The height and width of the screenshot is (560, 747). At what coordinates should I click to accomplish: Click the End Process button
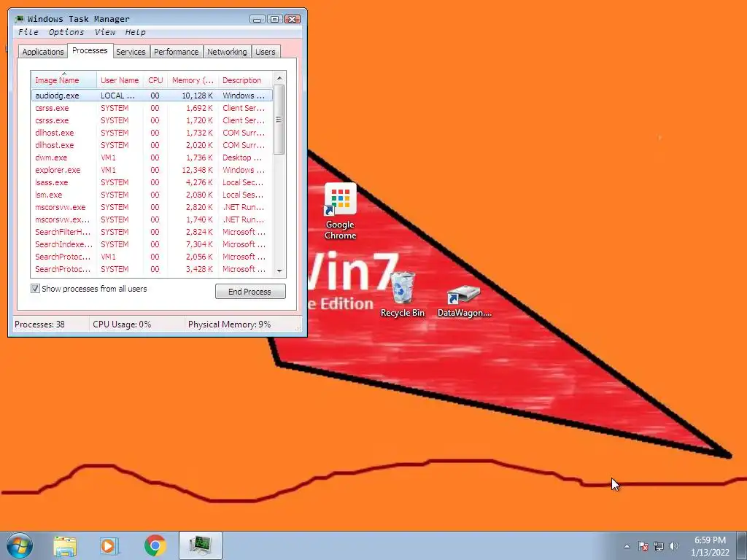250,292
